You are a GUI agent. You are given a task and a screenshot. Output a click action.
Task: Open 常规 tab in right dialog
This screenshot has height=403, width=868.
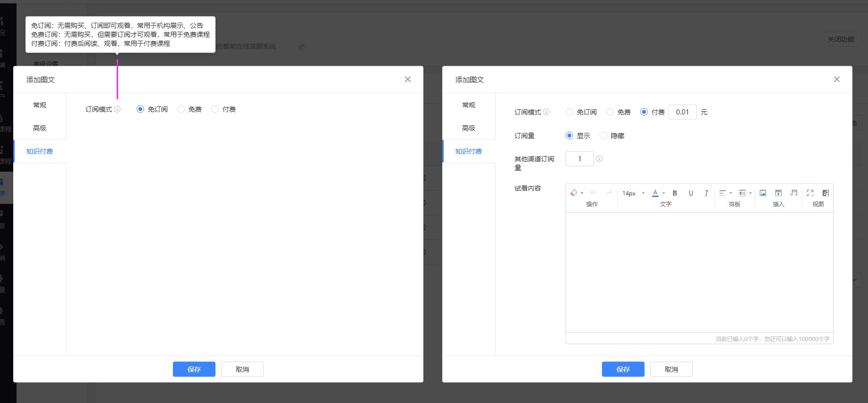tap(469, 105)
